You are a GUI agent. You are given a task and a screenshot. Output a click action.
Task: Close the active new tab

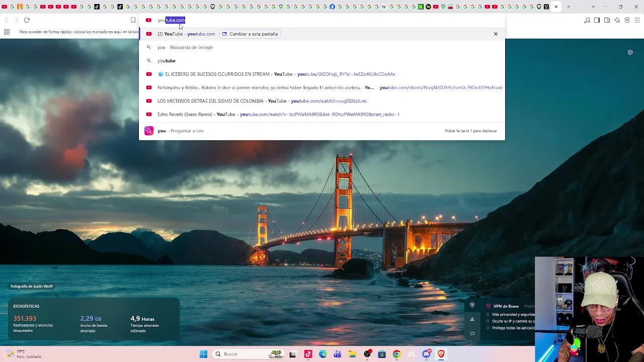tap(556, 7)
